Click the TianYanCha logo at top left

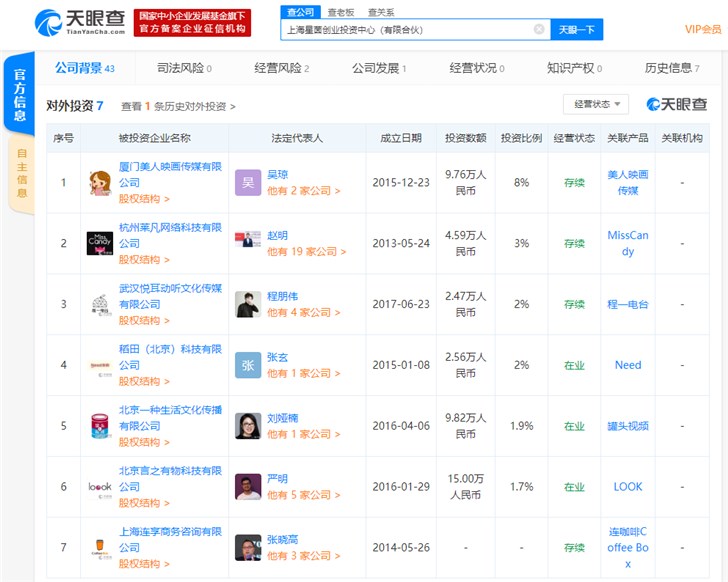(80, 22)
